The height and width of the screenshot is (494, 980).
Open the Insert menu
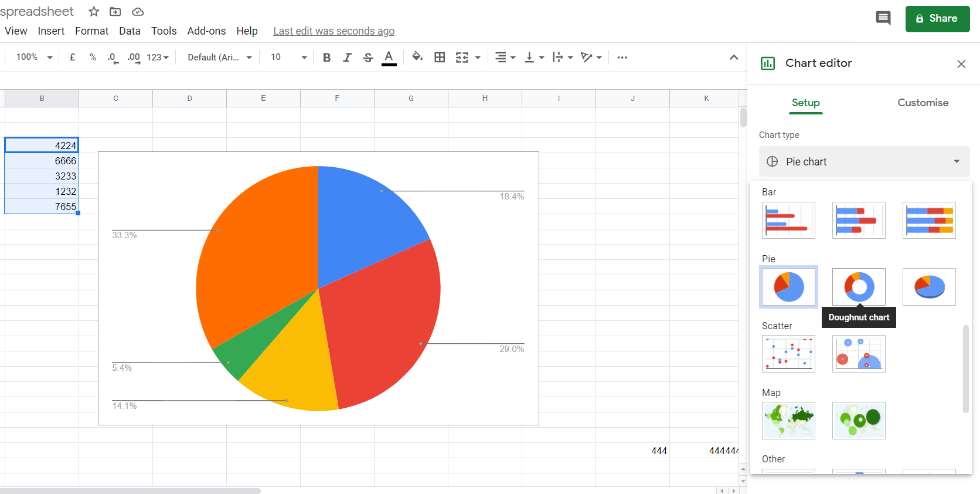tap(51, 31)
